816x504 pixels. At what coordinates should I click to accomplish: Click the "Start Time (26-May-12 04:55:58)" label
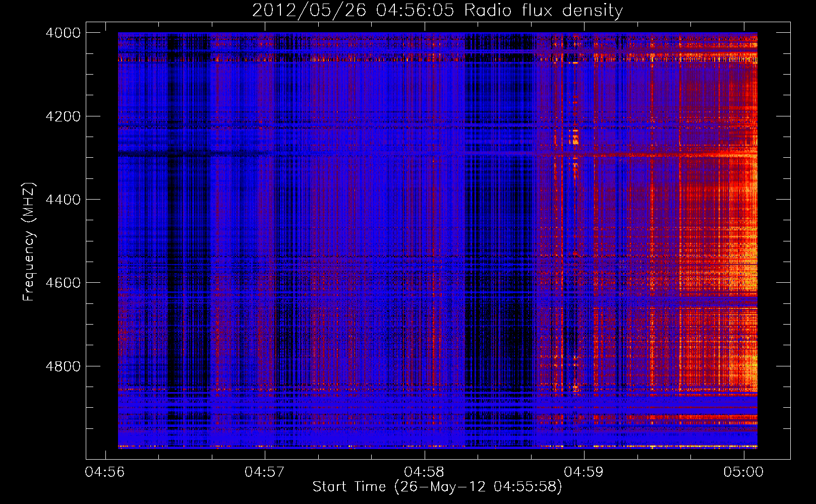[x=437, y=487]
